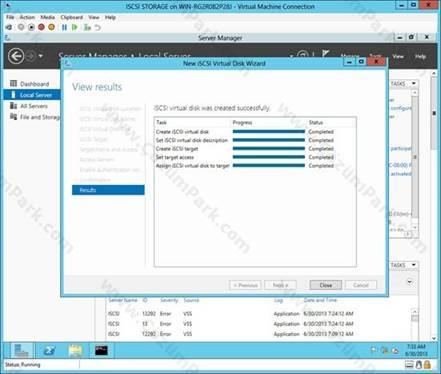Expand the lower TASKS dropdown
The width and height of the screenshot is (441, 374).
click(404, 265)
